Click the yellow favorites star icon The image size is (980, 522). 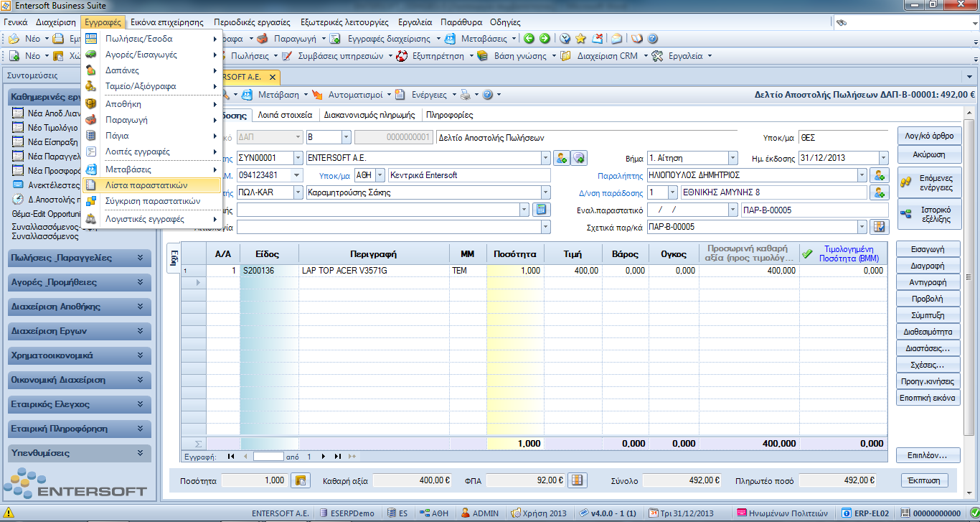[x=580, y=39]
